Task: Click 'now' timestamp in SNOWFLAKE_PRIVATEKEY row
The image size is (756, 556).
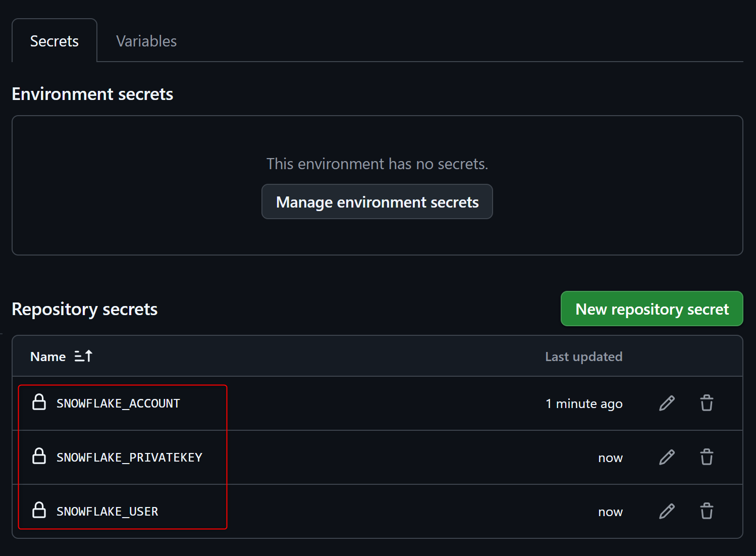Action: (610, 458)
